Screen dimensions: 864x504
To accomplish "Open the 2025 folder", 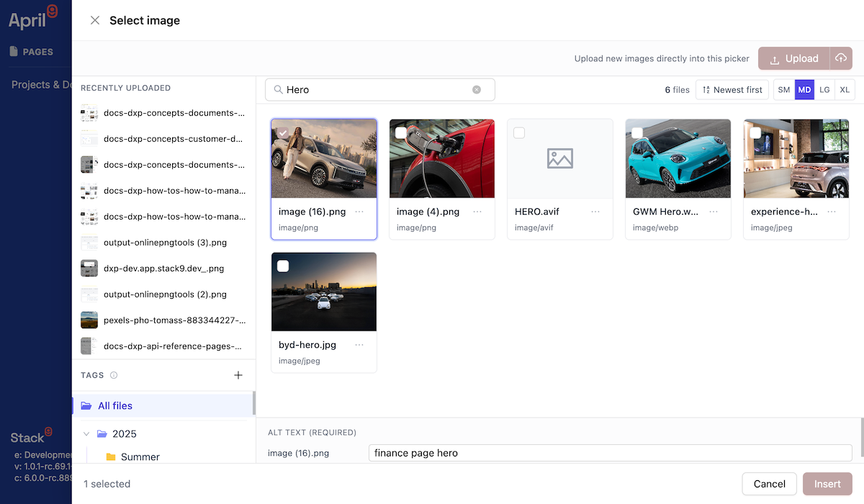I will (x=125, y=433).
